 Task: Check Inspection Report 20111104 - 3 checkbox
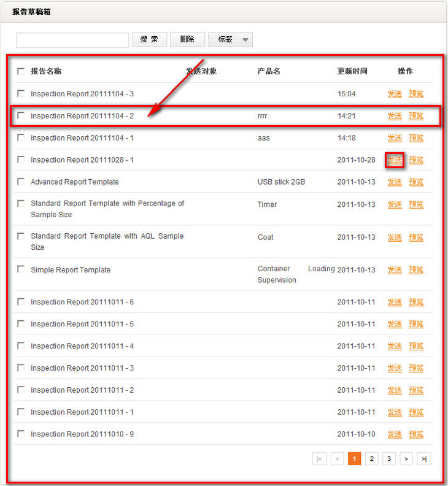point(21,93)
